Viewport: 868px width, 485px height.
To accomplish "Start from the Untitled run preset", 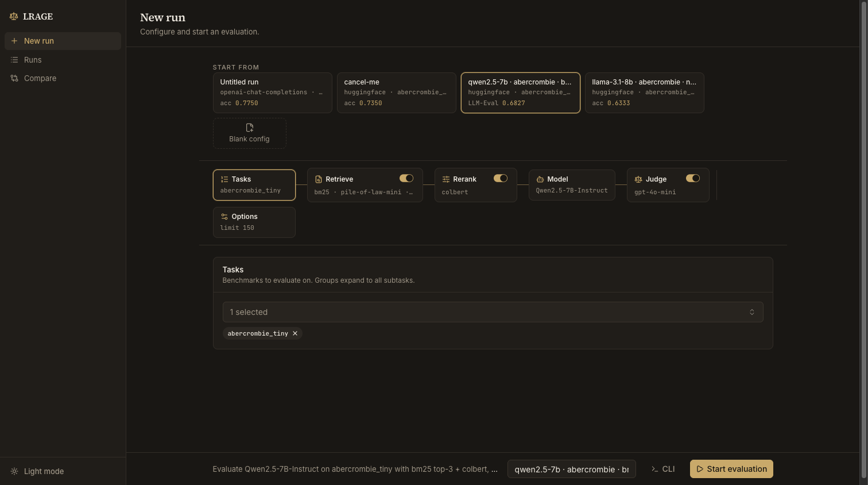I will click(273, 93).
